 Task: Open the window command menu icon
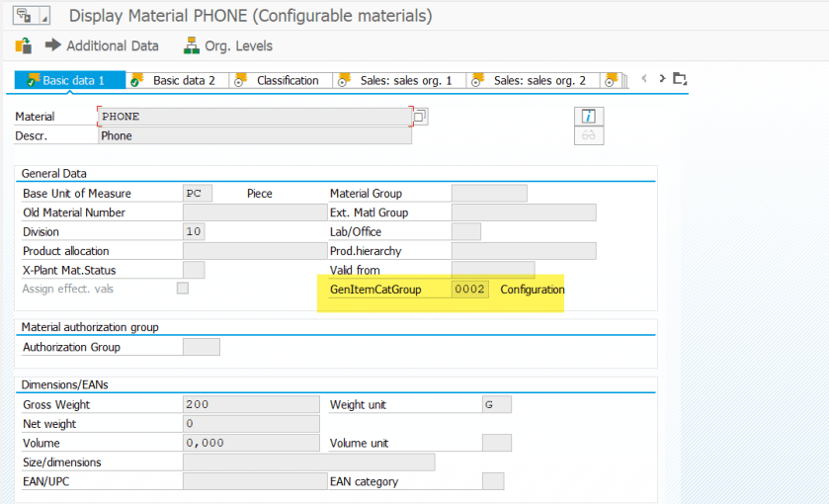click(x=25, y=16)
